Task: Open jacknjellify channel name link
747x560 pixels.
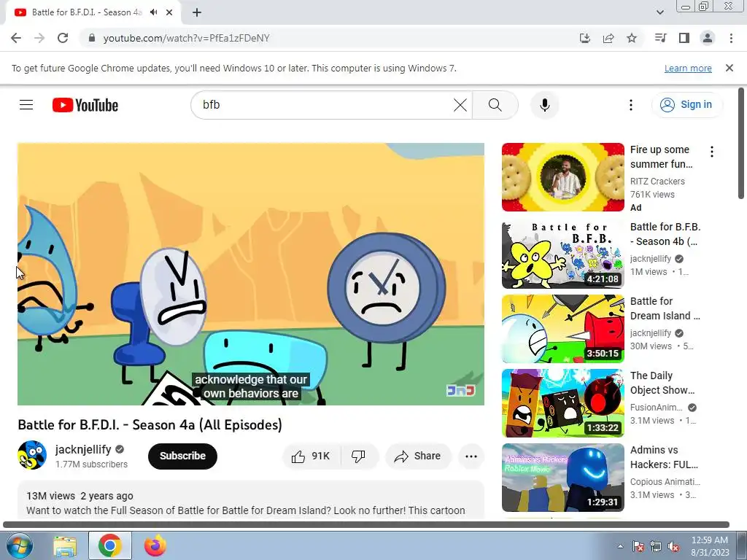Action: click(83, 449)
